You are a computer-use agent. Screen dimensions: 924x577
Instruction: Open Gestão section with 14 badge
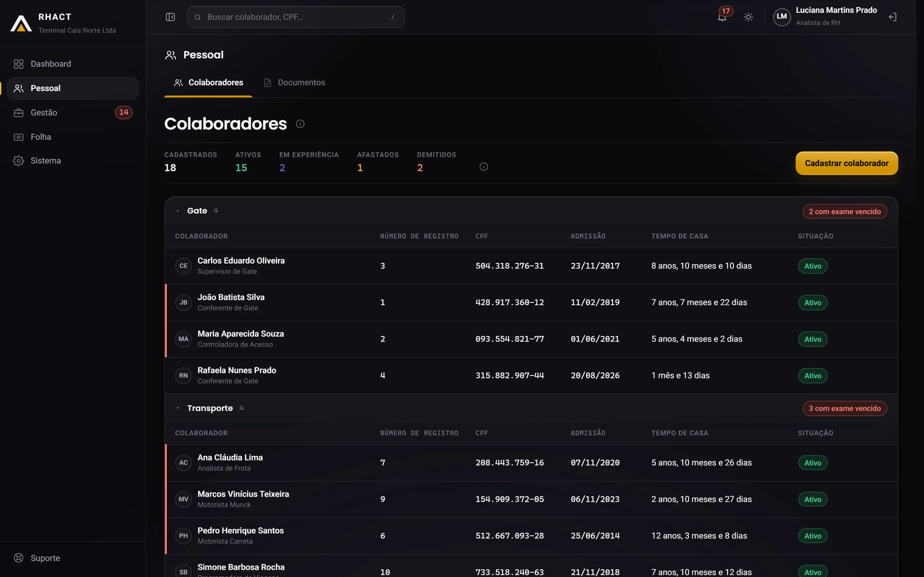[x=73, y=113]
